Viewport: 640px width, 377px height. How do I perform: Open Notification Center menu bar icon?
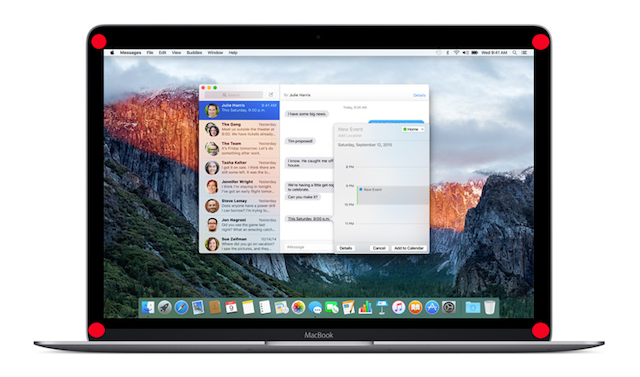524,53
